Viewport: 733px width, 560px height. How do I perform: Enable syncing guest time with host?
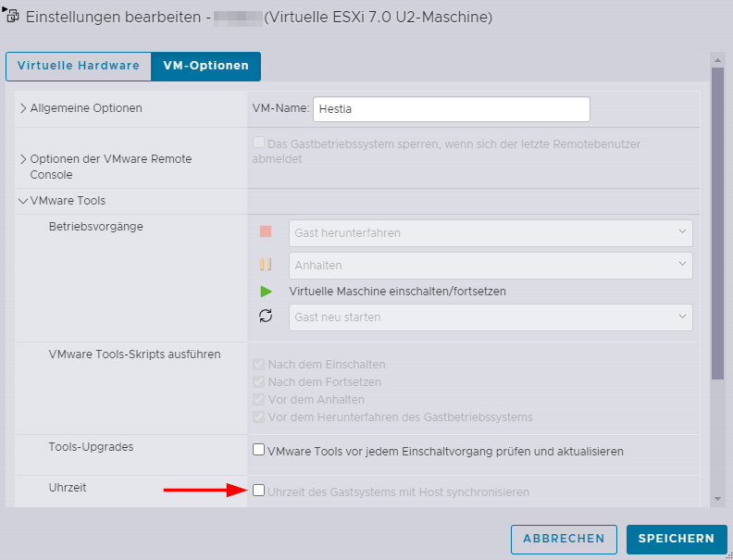click(258, 491)
